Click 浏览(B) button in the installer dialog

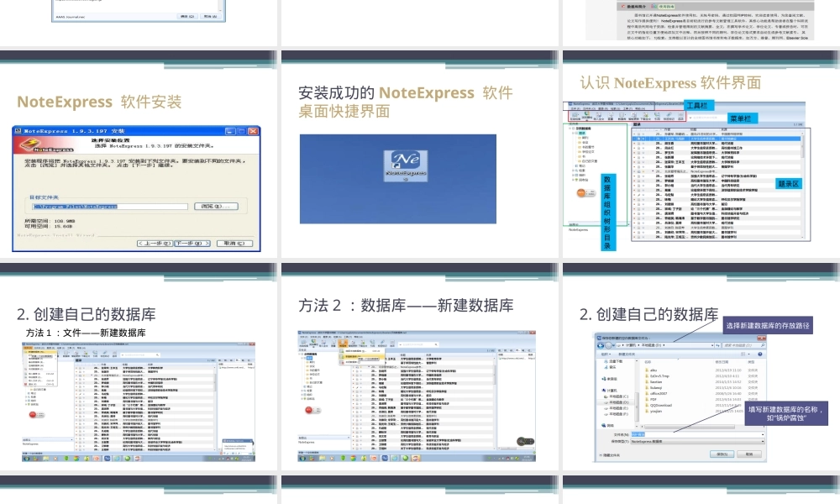[x=217, y=206]
